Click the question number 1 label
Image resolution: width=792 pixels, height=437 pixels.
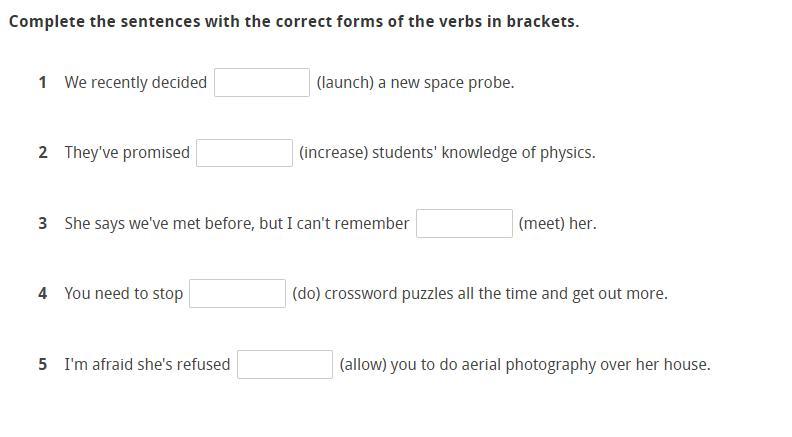tap(43, 83)
